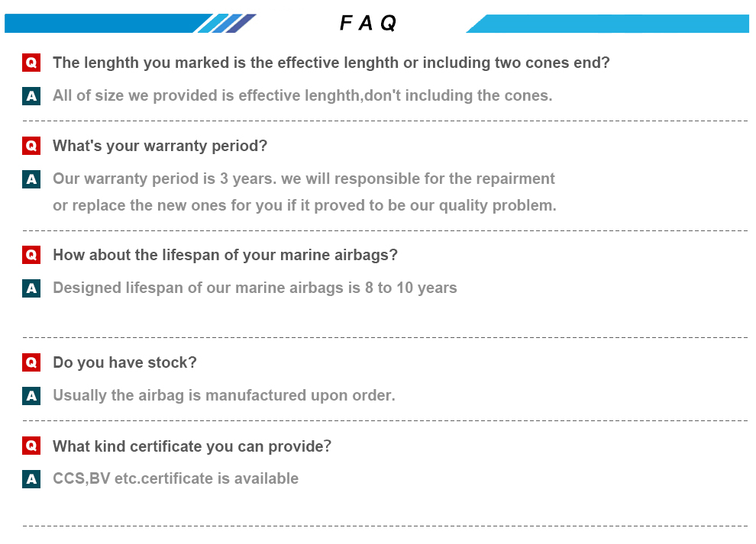Select the question "What's your warranty period?"
Image resolution: width=756 pixels, height=544 pixels.
click(x=160, y=146)
